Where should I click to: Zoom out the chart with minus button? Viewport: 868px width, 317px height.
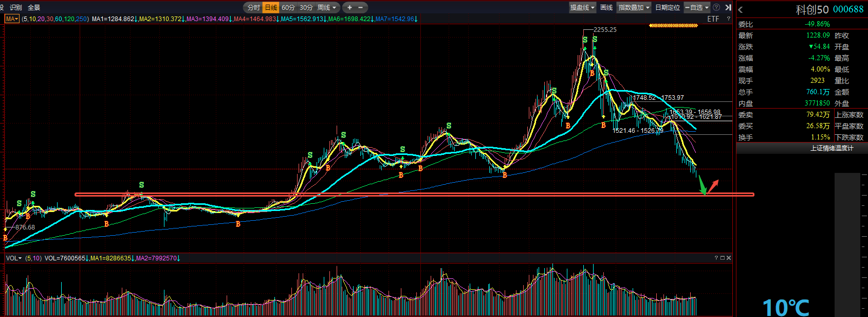tap(361, 7)
